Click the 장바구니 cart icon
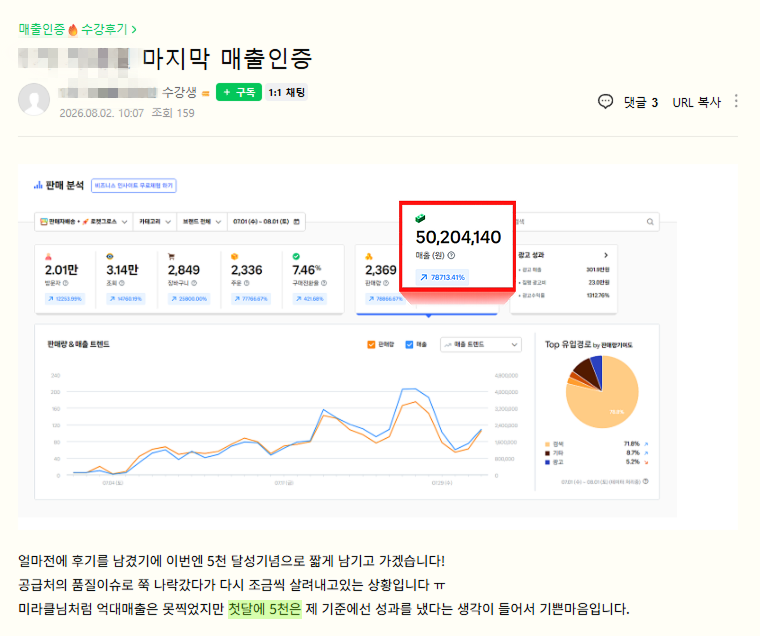Screen dimensions: 760x636 coord(171,256)
